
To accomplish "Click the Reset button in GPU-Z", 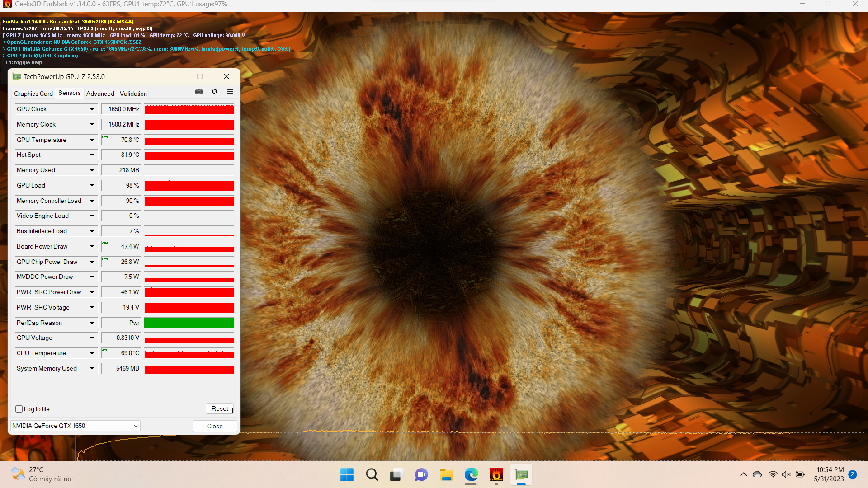I will [x=219, y=408].
